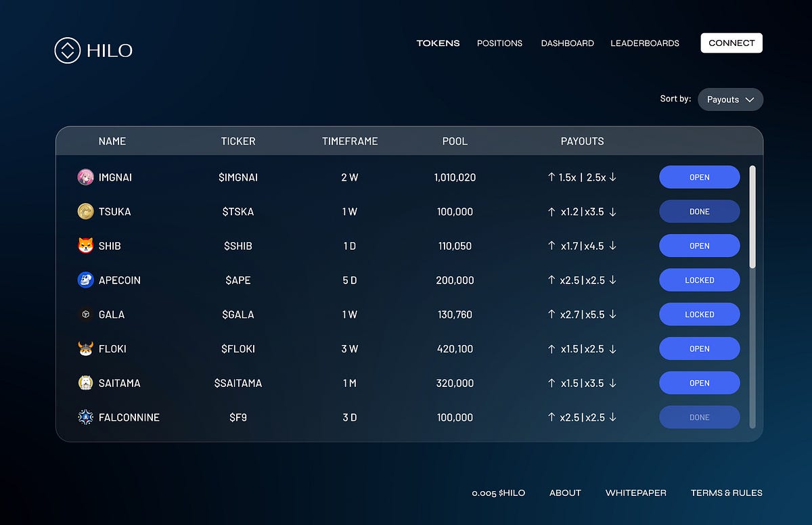
Task: Switch to the POSITIONS page
Action: (x=499, y=43)
